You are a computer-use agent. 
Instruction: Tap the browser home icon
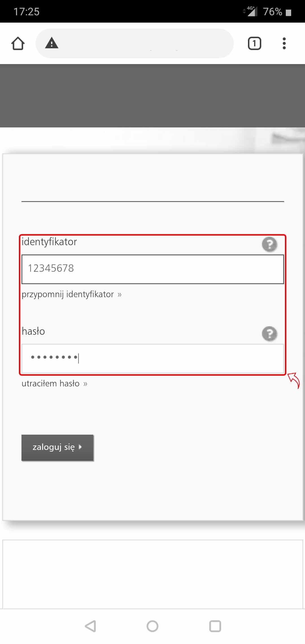[x=18, y=43]
